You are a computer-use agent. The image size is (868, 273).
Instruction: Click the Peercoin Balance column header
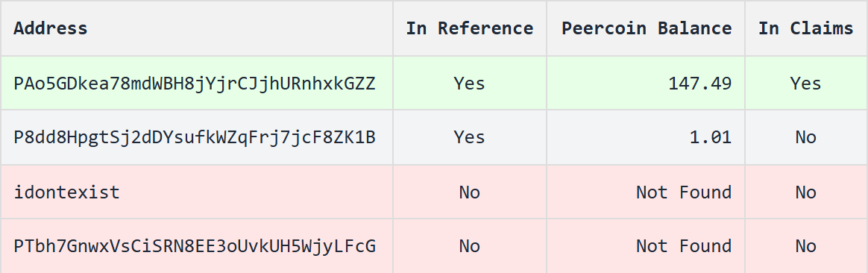coord(647,28)
